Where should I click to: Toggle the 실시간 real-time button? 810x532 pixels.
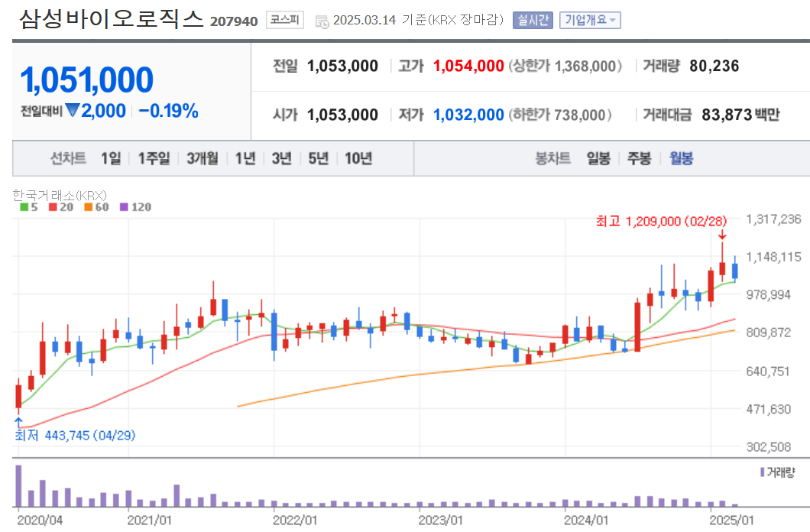coord(533,20)
